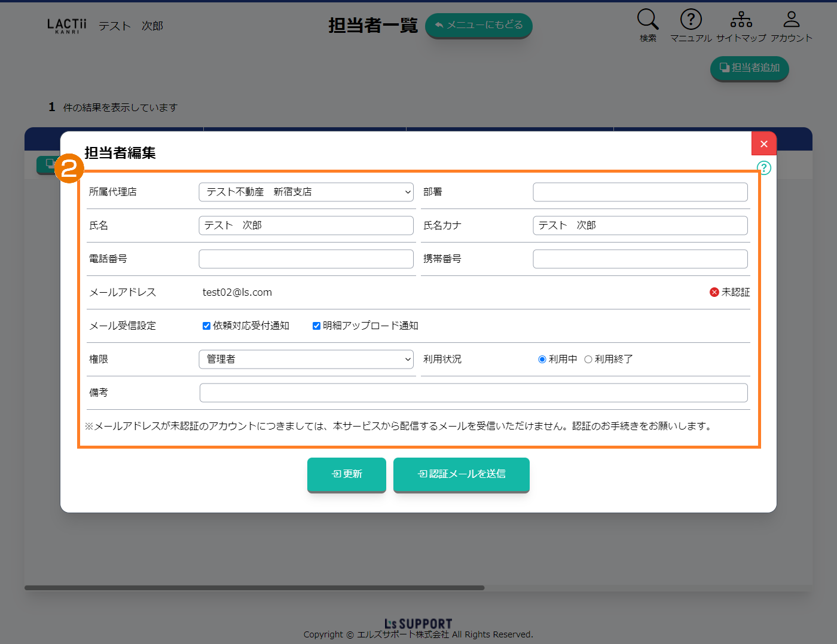The height and width of the screenshot is (644, 837).
Task: Click the horizontal scrollbar below the table
Action: pyautogui.click(x=254, y=588)
